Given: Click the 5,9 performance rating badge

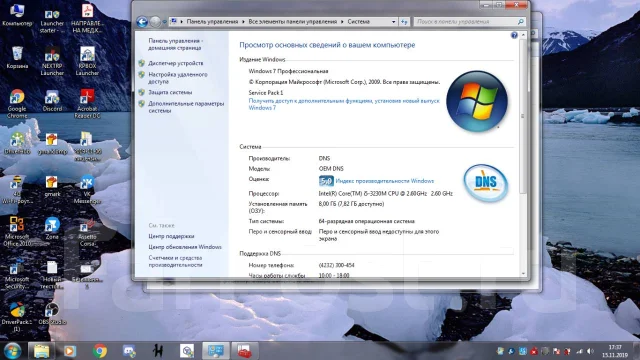Looking at the screenshot, I should click(326, 181).
